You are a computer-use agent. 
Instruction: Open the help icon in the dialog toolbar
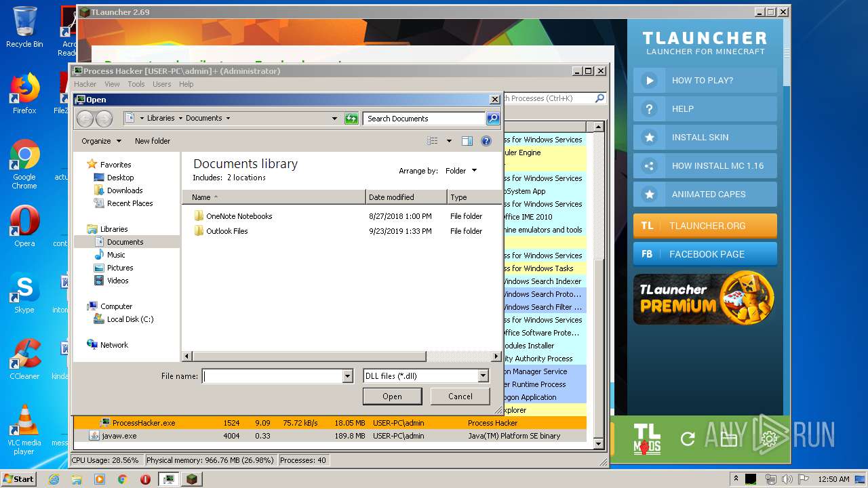tap(486, 141)
